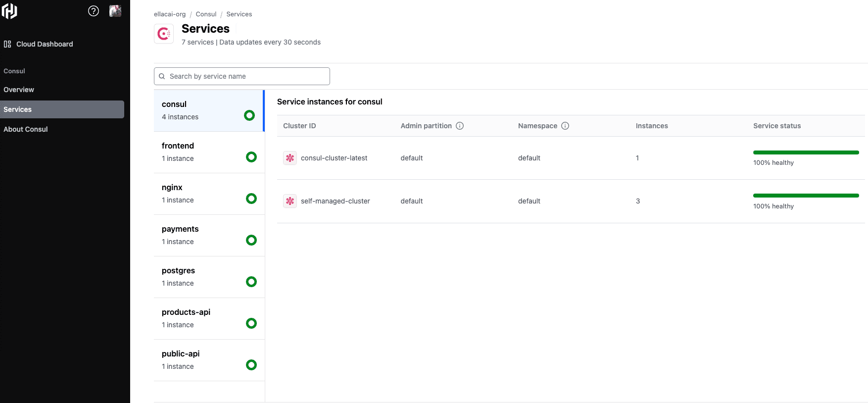Click the Namespace info icon

565,126
